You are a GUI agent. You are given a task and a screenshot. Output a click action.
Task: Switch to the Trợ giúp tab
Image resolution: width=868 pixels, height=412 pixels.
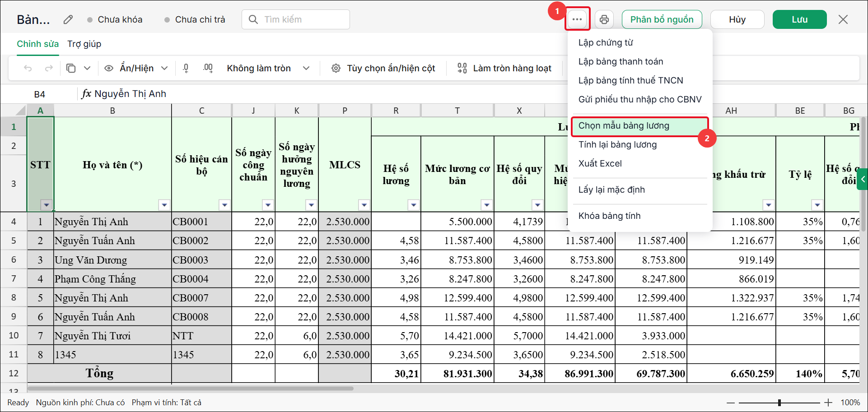pyautogui.click(x=84, y=44)
